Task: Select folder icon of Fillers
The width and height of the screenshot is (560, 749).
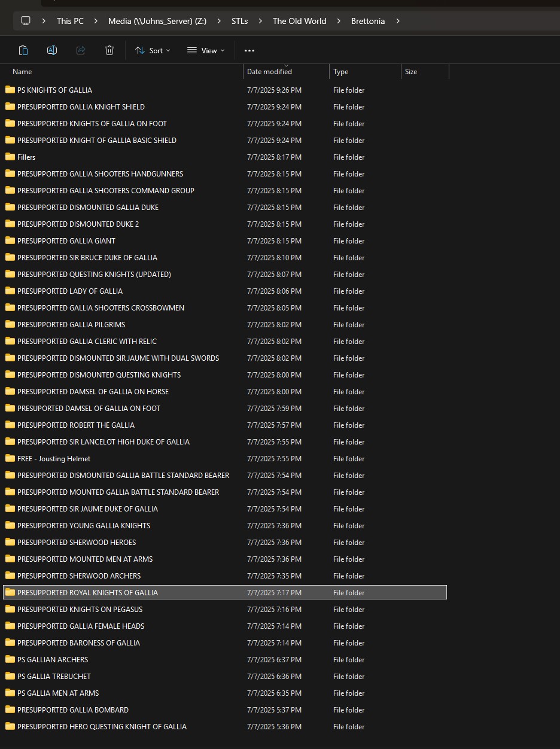Action: [10, 157]
